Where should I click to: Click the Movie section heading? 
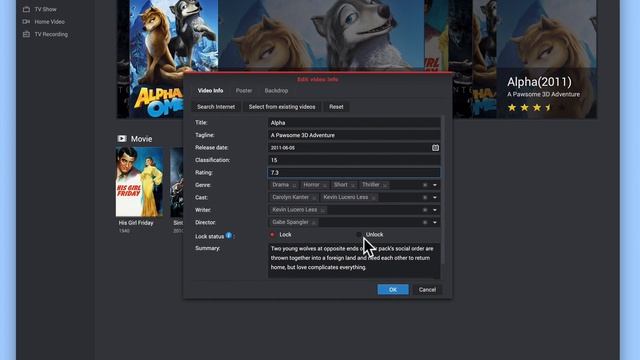tap(141, 139)
